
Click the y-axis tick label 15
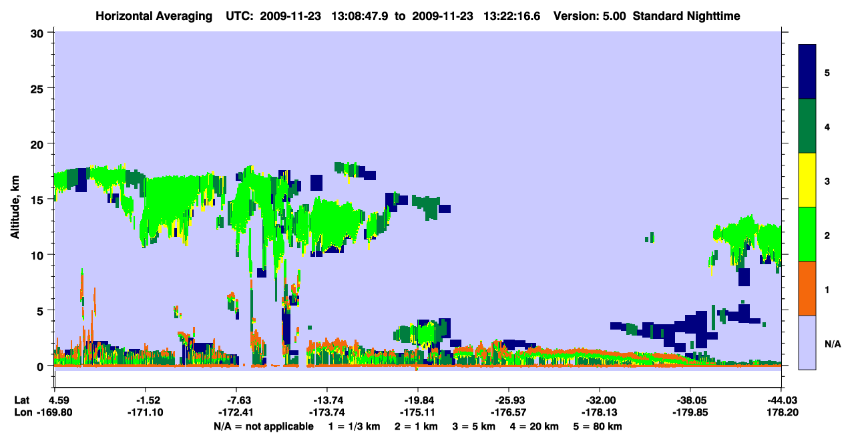pos(39,199)
